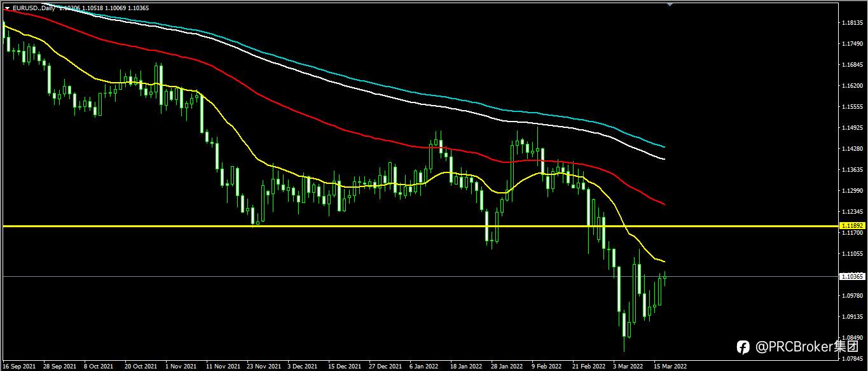Click the current price label 1.10365
The height and width of the screenshot is (371, 868).
pos(851,276)
